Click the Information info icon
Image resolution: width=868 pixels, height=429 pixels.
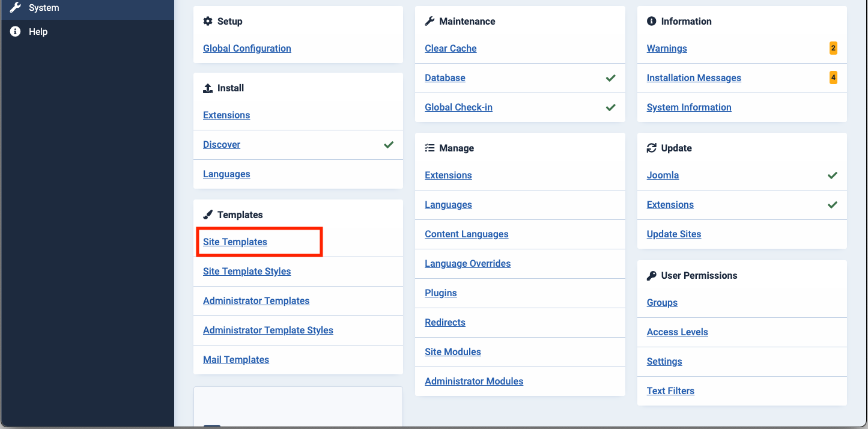tap(652, 21)
